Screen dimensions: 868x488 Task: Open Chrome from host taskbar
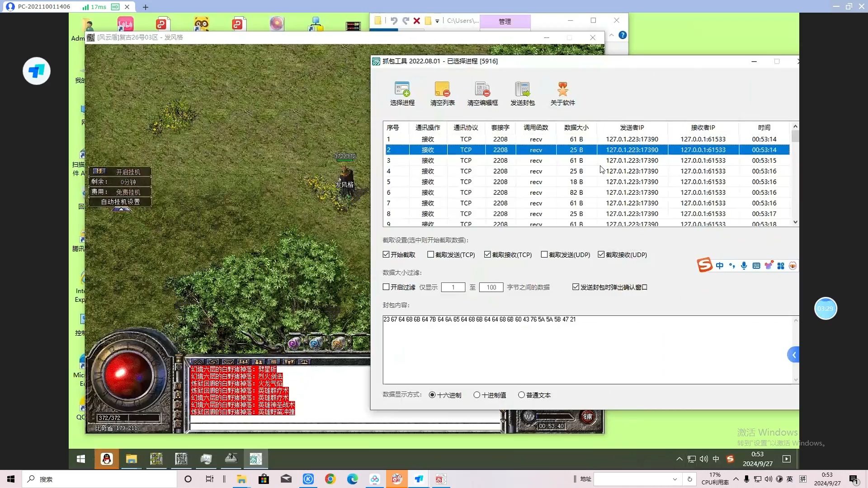[330, 479]
